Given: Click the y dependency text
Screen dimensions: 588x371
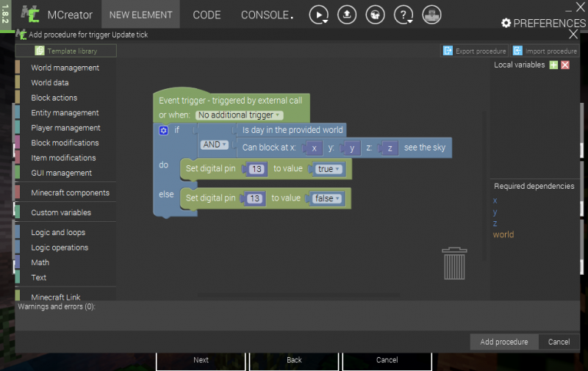Looking at the screenshot, I should click(495, 212).
